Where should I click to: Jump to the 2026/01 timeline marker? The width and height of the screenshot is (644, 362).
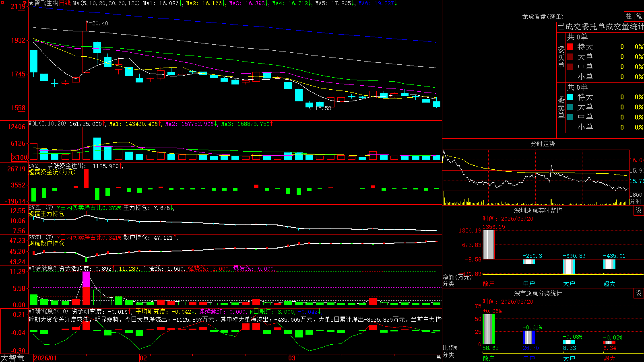click(45, 358)
